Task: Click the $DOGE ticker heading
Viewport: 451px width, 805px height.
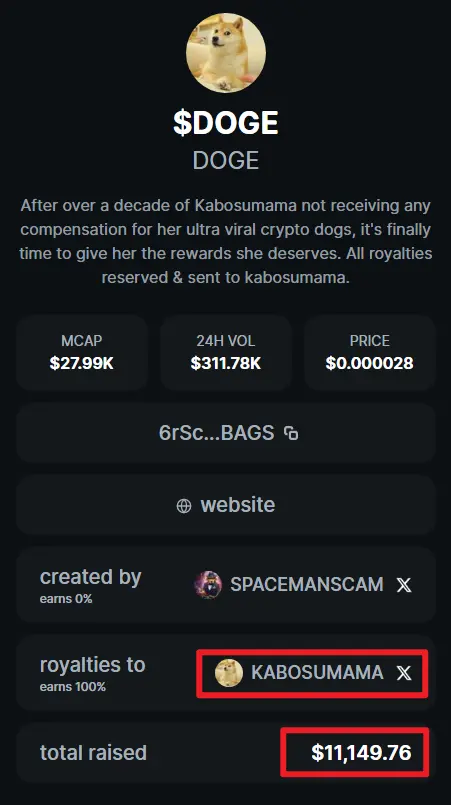Action: [226, 123]
